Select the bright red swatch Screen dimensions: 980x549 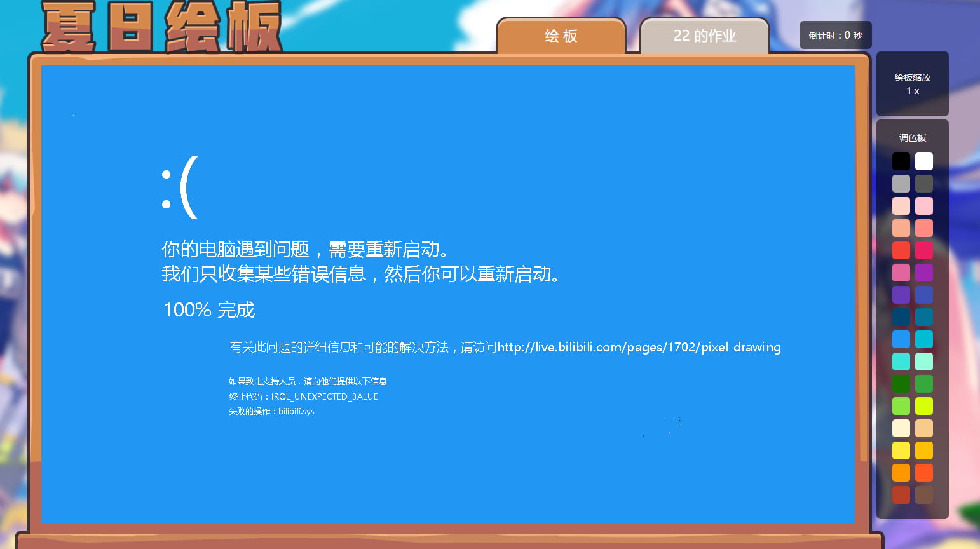click(901, 250)
